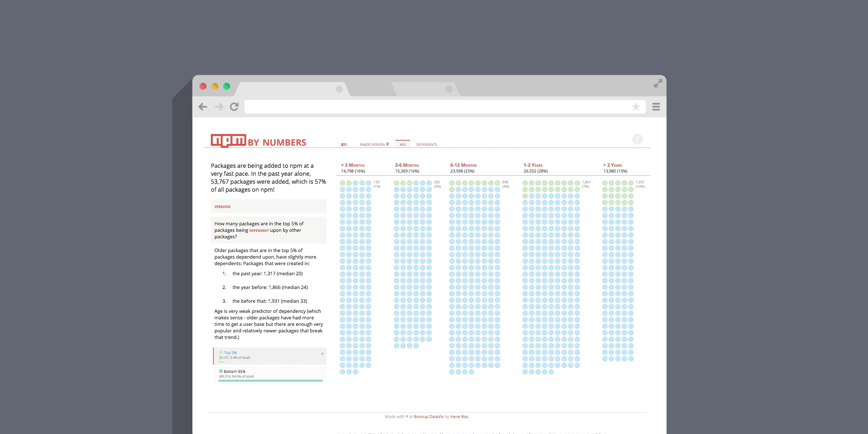Switch to the Dependents view tab
This screenshot has width=868, height=434.
tap(426, 144)
